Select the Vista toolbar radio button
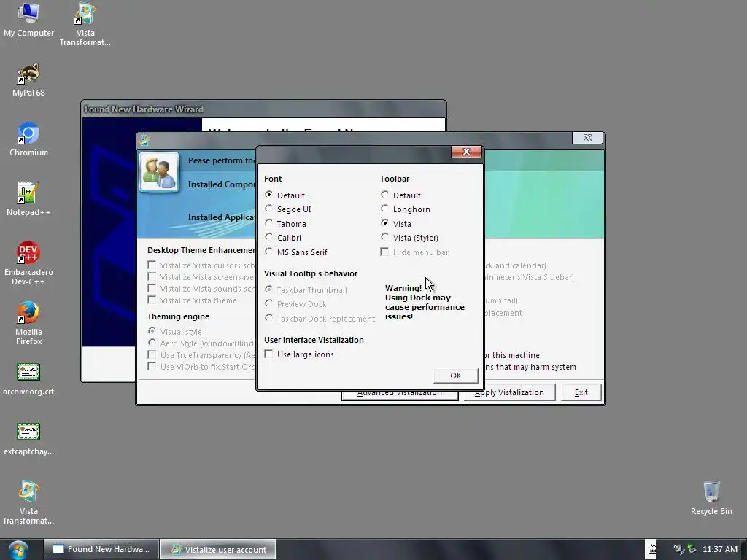Viewport: 747px width, 560px height. pyautogui.click(x=396, y=223)
